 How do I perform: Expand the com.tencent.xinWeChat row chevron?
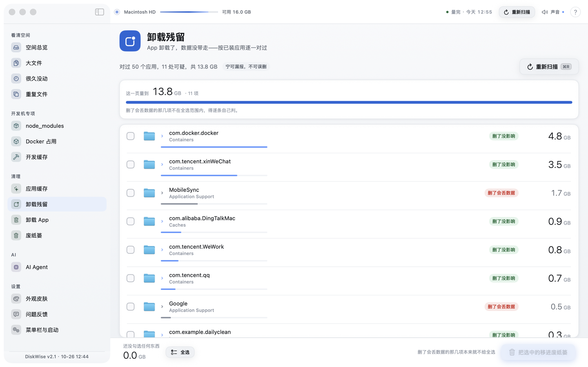[x=162, y=165]
